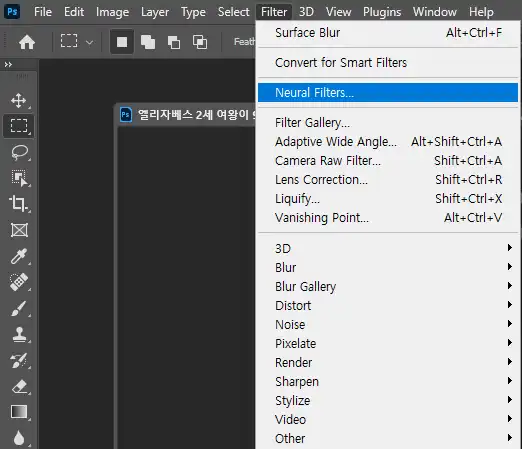522x449 pixels.
Task: Select the Eraser tool
Action: (x=19, y=387)
